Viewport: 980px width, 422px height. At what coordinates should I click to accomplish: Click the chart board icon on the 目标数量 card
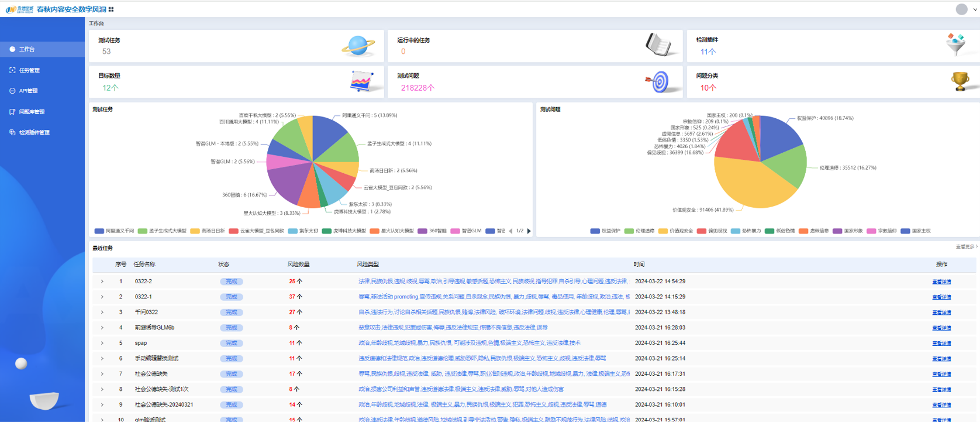pyautogui.click(x=361, y=81)
